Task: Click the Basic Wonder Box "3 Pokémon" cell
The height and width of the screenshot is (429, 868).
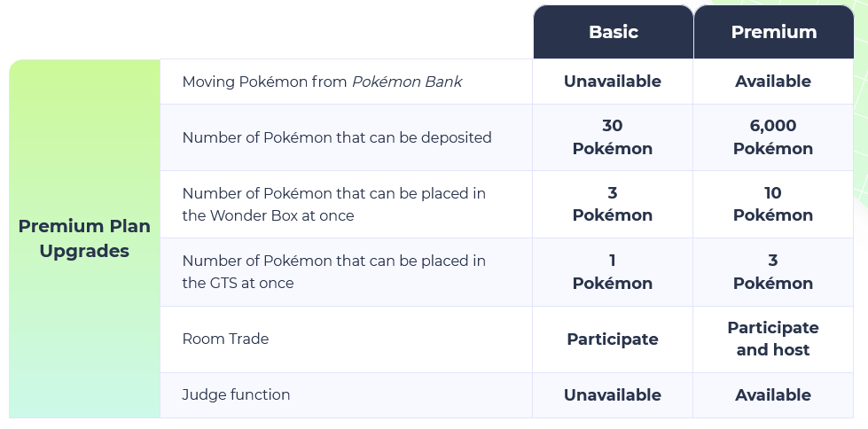Action: tap(613, 204)
